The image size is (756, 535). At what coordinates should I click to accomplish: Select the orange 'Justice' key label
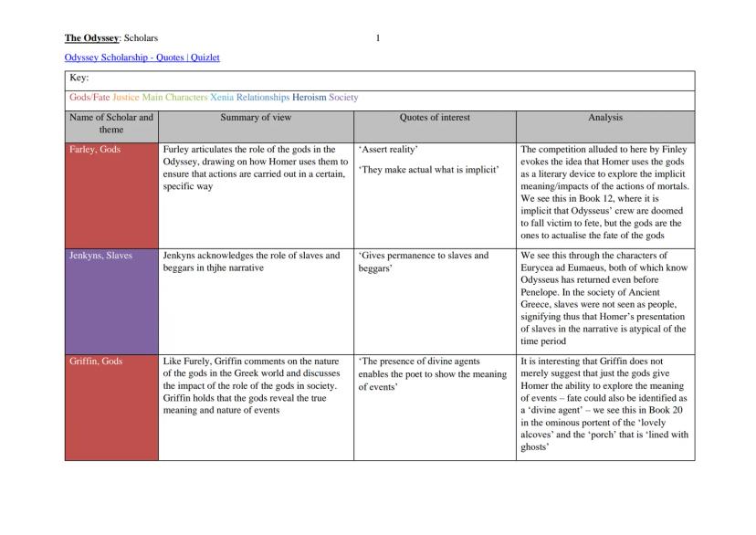[x=126, y=97]
